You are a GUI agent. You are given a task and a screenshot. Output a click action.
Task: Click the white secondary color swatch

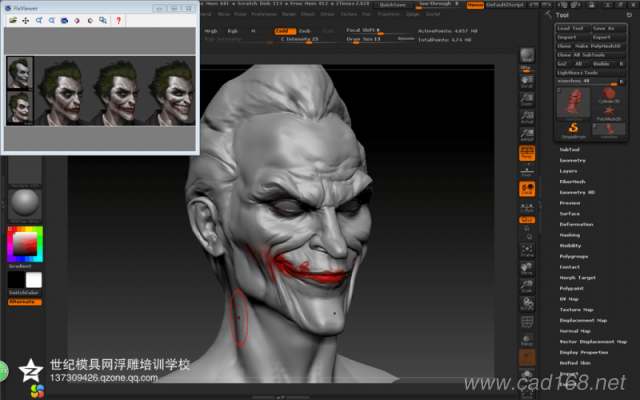click(x=33, y=280)
